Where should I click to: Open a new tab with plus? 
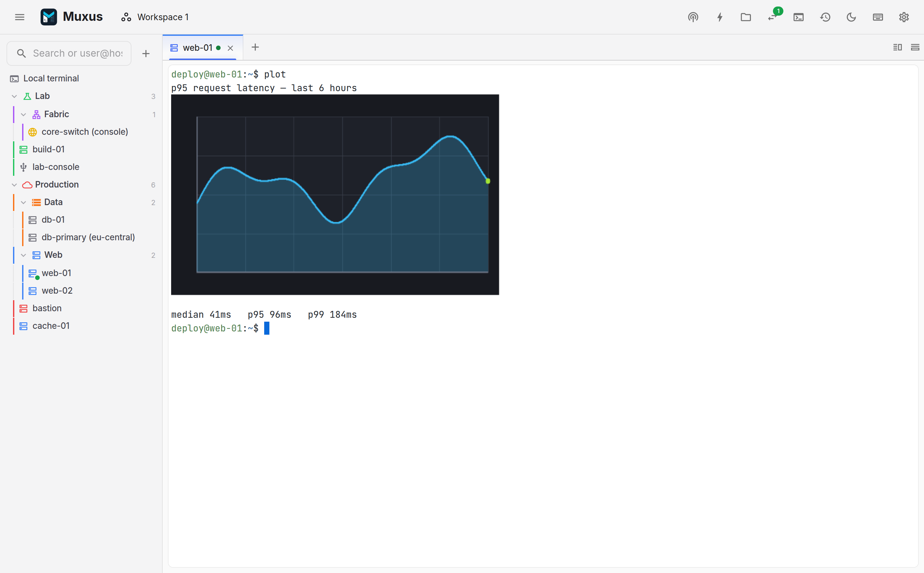pos(255,48)
